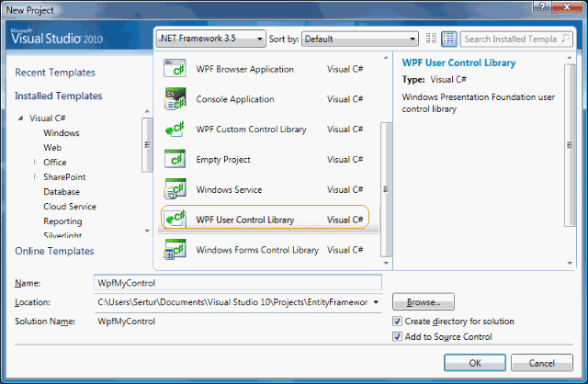Click template list scroll up arrow
588x384 pixels.
coord(386,57)
